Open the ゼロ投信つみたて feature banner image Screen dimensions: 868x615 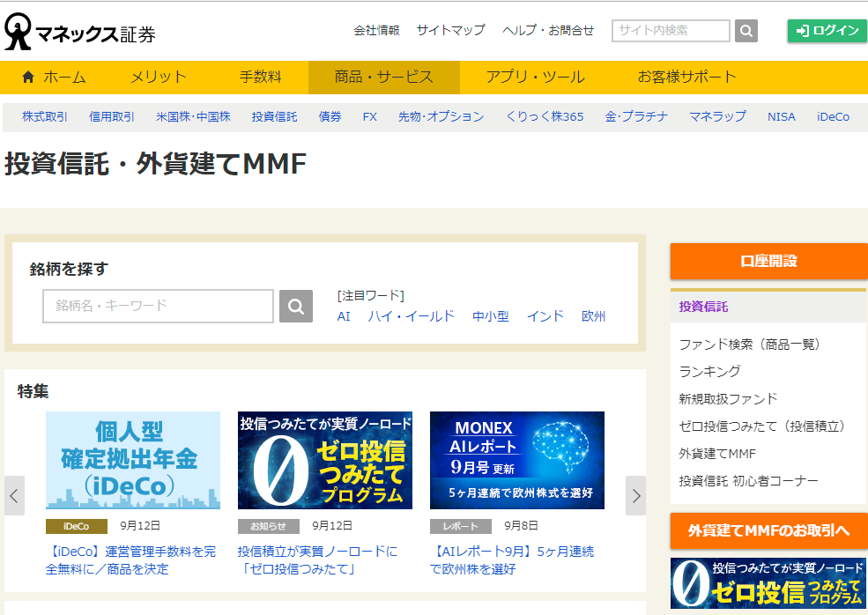pos(325,460)
